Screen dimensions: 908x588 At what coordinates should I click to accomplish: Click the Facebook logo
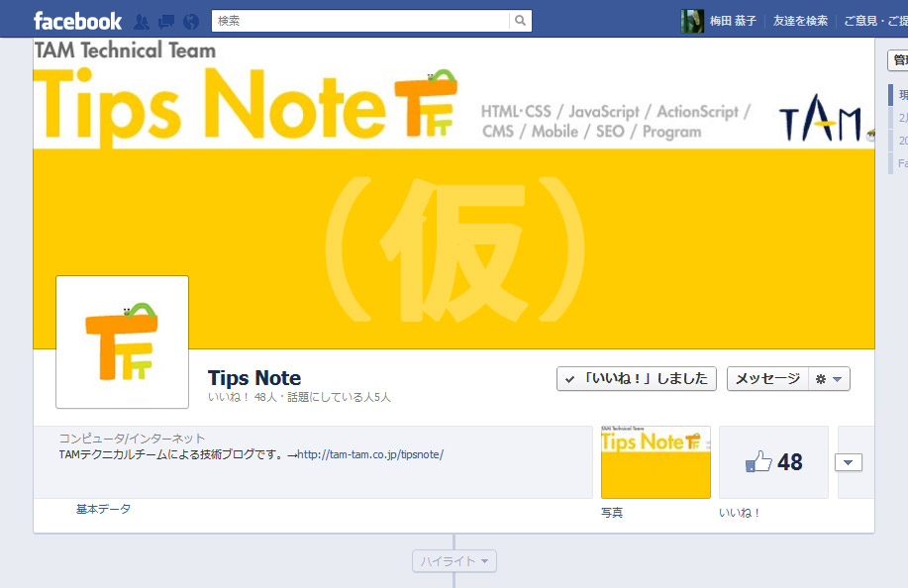pyautogui.click(x=77, y=22)
